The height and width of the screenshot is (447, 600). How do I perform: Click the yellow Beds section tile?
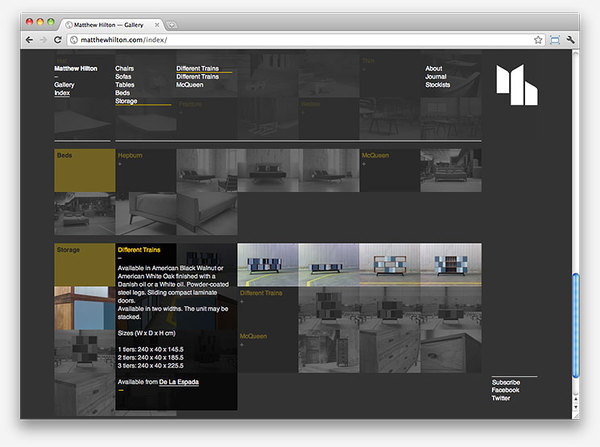tap(85, 170)
